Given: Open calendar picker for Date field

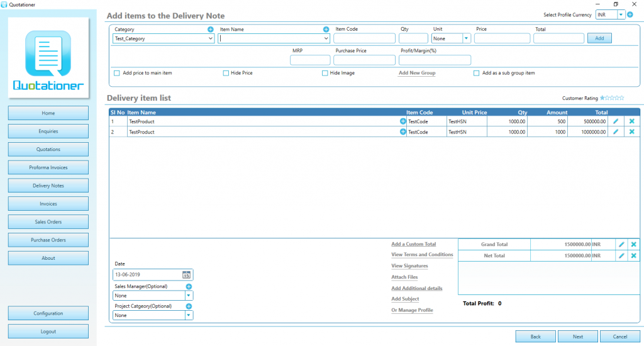Looking at the screenshot, I should pyautogui.click(x=186, y=274).
